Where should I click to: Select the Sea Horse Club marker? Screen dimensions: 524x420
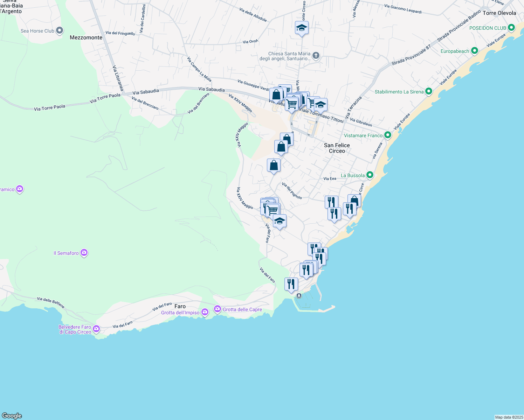click(x=59, y=30)
